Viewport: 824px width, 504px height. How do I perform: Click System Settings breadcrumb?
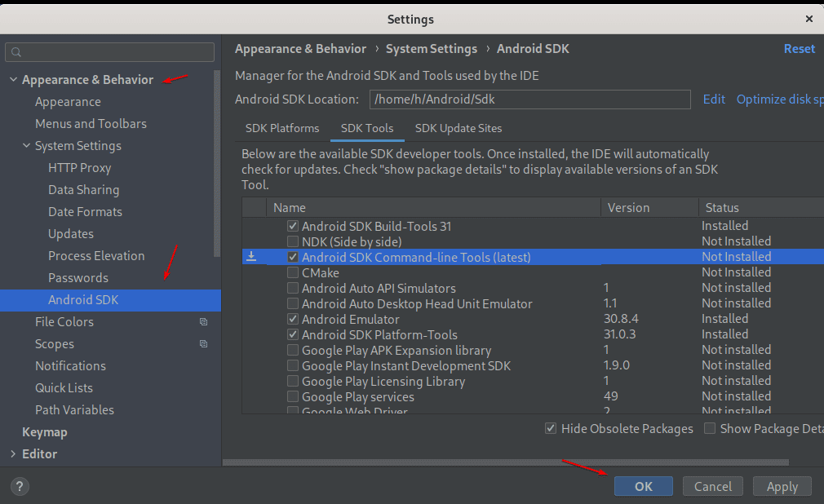coord(432,49)
